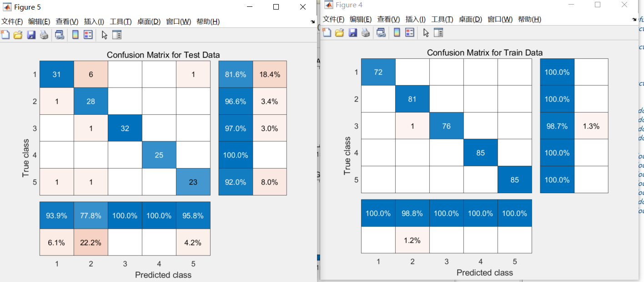
Task: Click New Figure icon in Figure 5 toolbar
Action: tap(5, 35)
